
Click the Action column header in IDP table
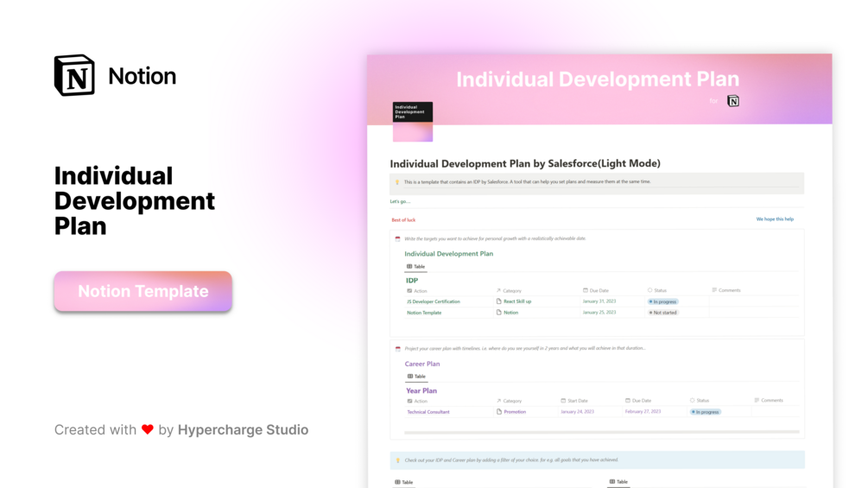click(417, 290)
